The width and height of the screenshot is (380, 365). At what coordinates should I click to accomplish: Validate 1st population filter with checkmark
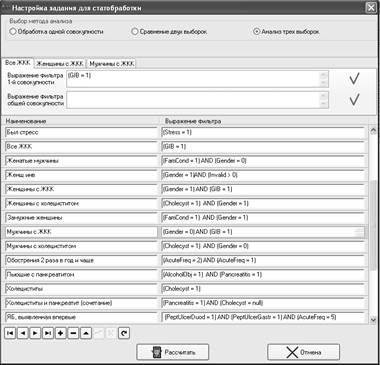[x=354, y=79]
